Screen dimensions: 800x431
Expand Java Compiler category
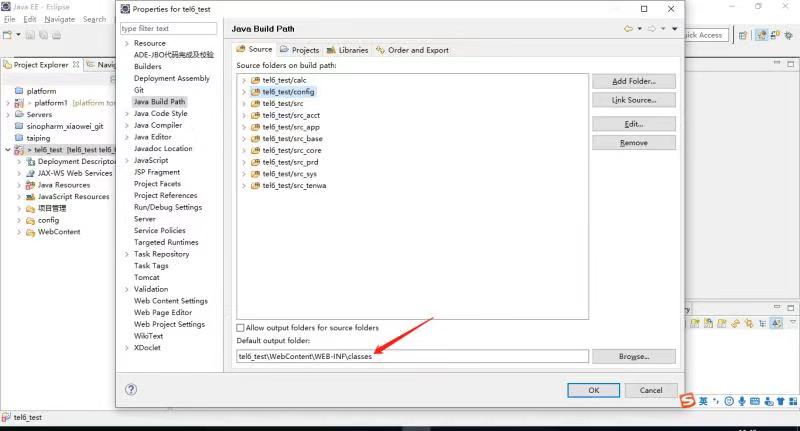coord(127,125)
